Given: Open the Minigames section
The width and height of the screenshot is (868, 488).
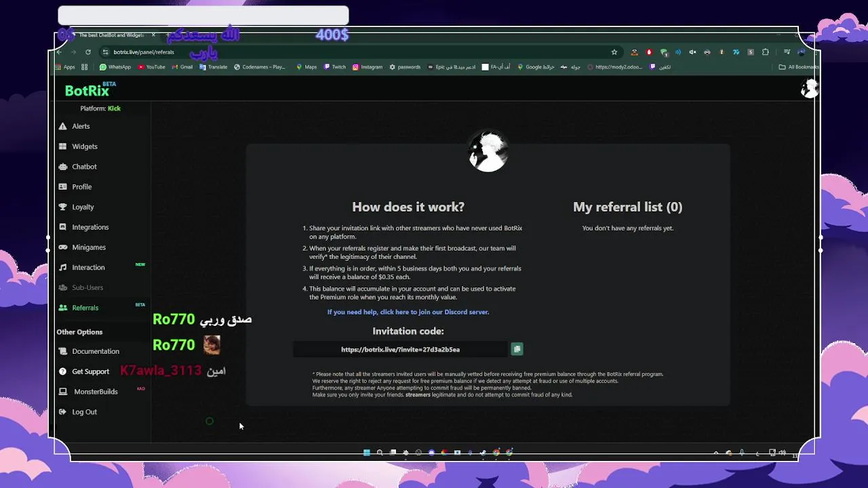Looking at the screenshot, I should [x=89, y=247].
